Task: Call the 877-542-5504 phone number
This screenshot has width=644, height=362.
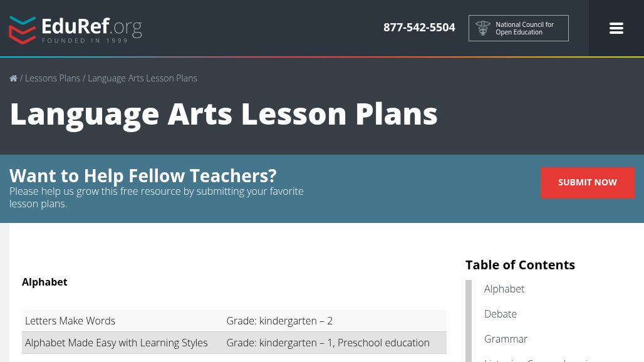Action: pos(419,28)
